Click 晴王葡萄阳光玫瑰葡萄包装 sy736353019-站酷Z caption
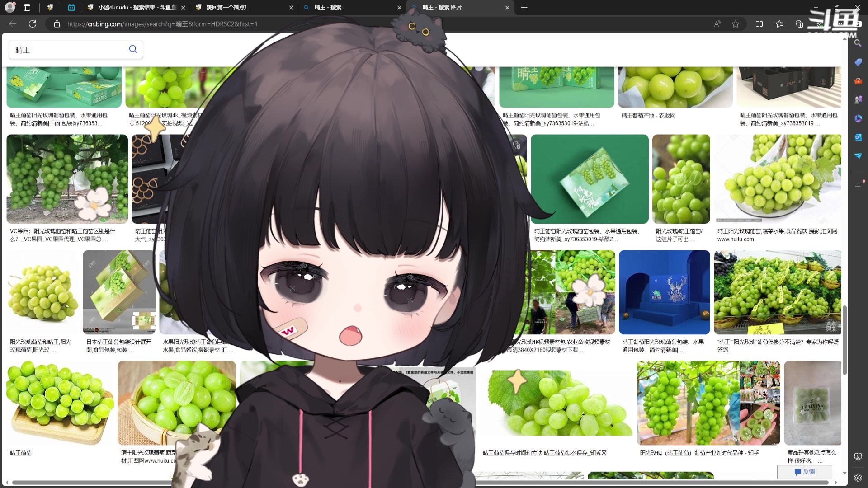This screenshot has height=488, width=868. point(587,235)
